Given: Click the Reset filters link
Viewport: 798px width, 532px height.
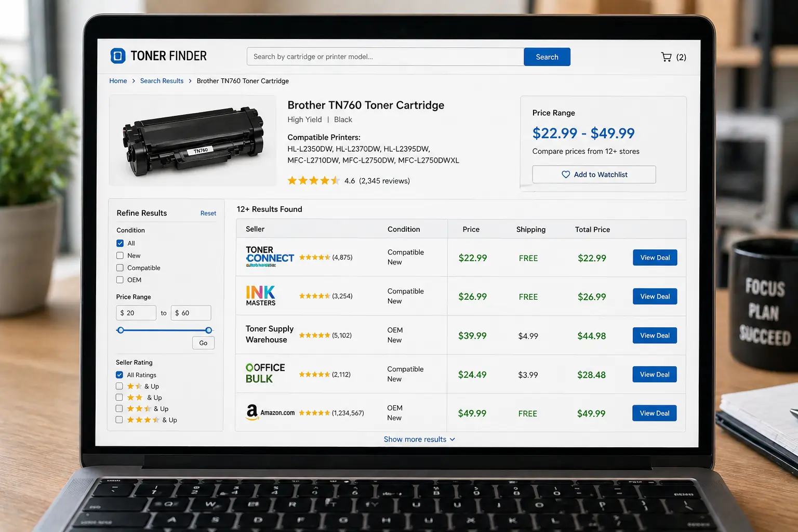Looking at the screenshot, I should tap(208, 213).
